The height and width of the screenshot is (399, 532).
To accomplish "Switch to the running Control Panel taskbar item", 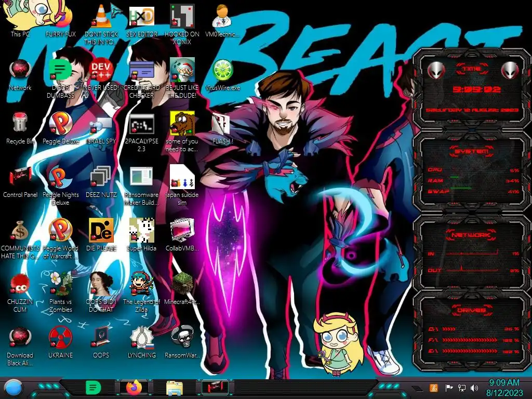I will 215,388.
